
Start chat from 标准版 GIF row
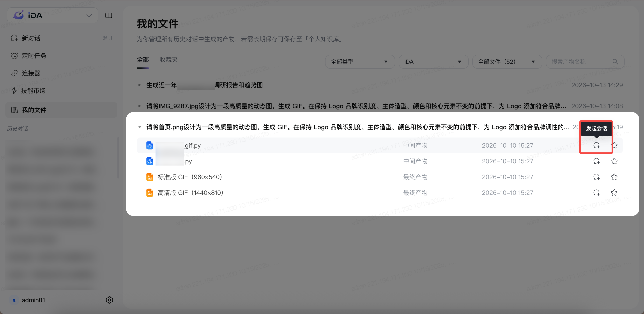click(596, 177)
